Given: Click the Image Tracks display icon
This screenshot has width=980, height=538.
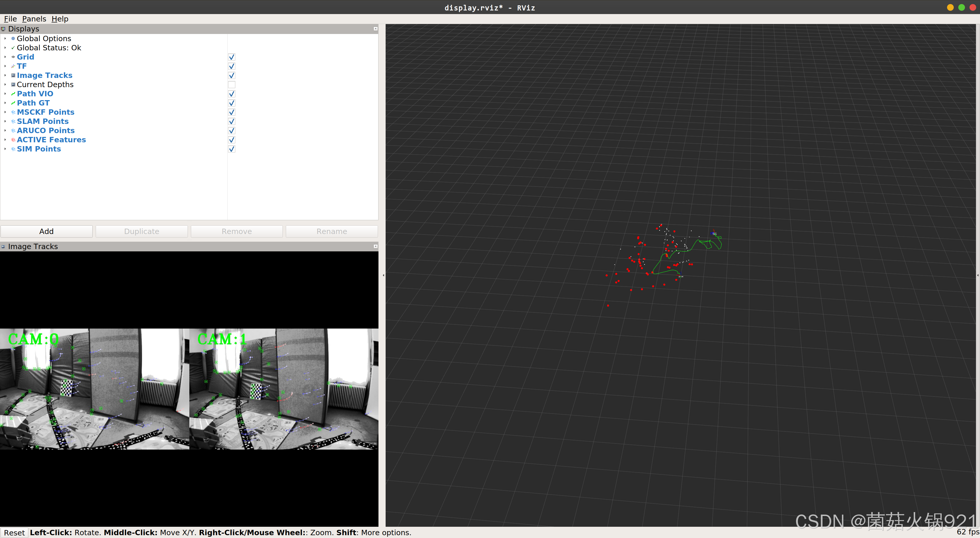Looking at the screenshot, I should [x=13, y=75].
